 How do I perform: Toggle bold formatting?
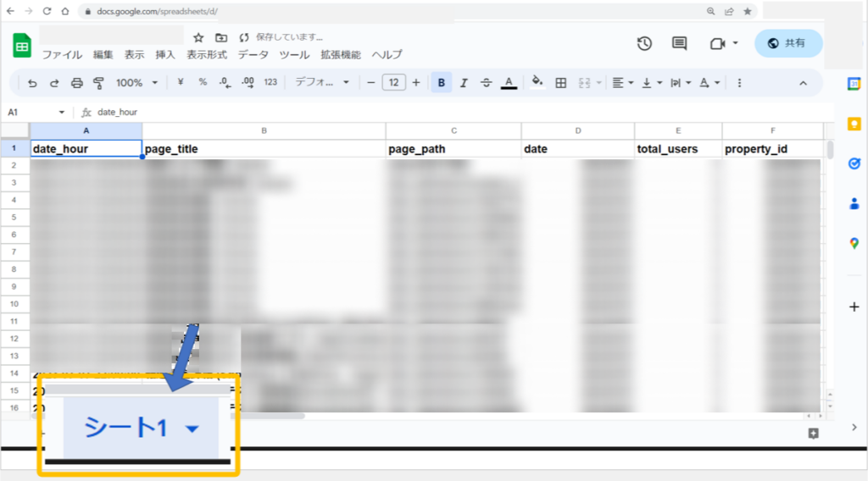click(441, 83)
